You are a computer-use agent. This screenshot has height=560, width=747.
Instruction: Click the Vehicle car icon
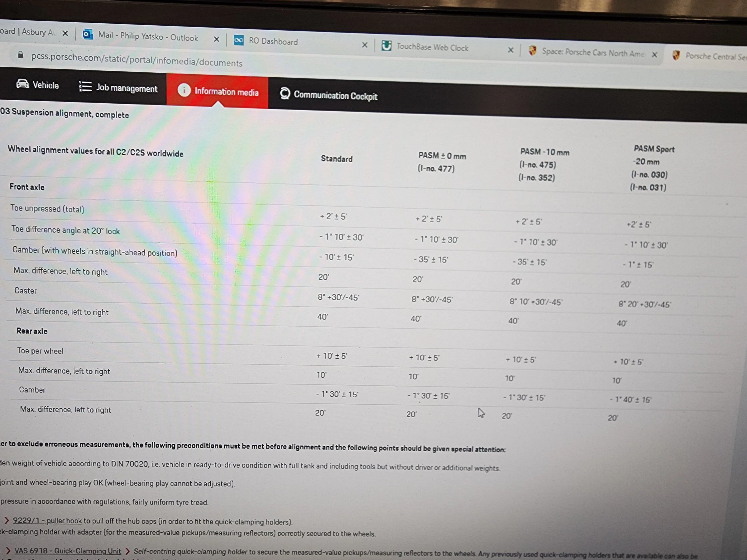[23, 84]
